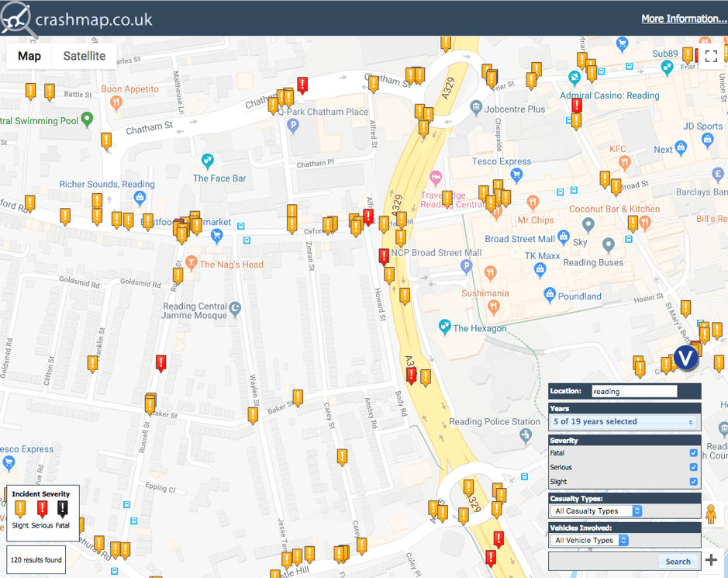Click the Serious severity legend icon
This screenshot has height=578, width=728.
click(x=42, y=509)
